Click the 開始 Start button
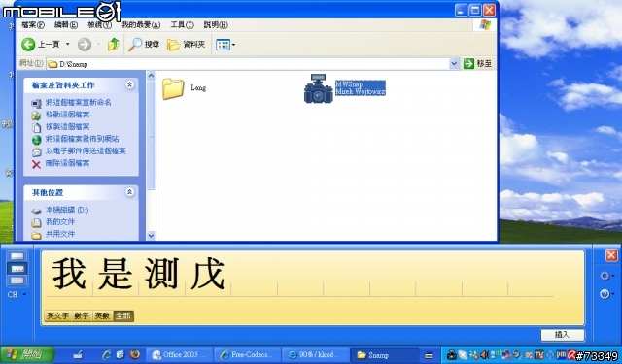The width and height of the screenshot is (622, 364). [27, 354]
